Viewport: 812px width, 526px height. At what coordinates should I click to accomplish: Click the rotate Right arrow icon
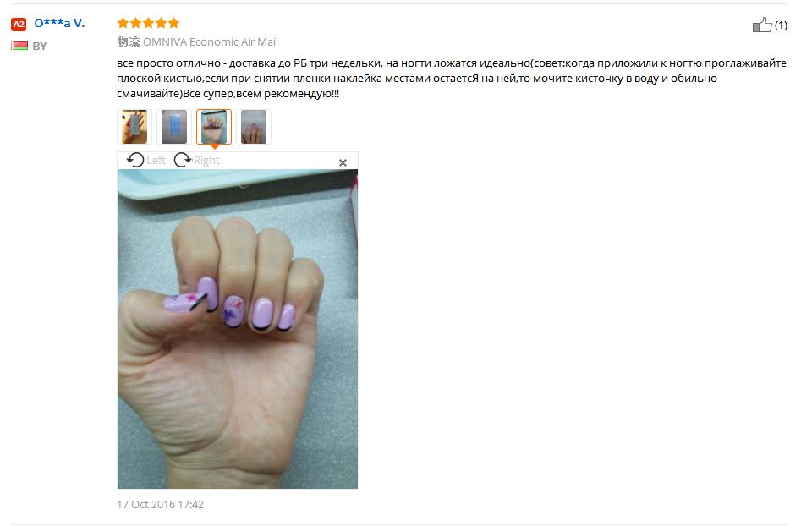point(183,160)
